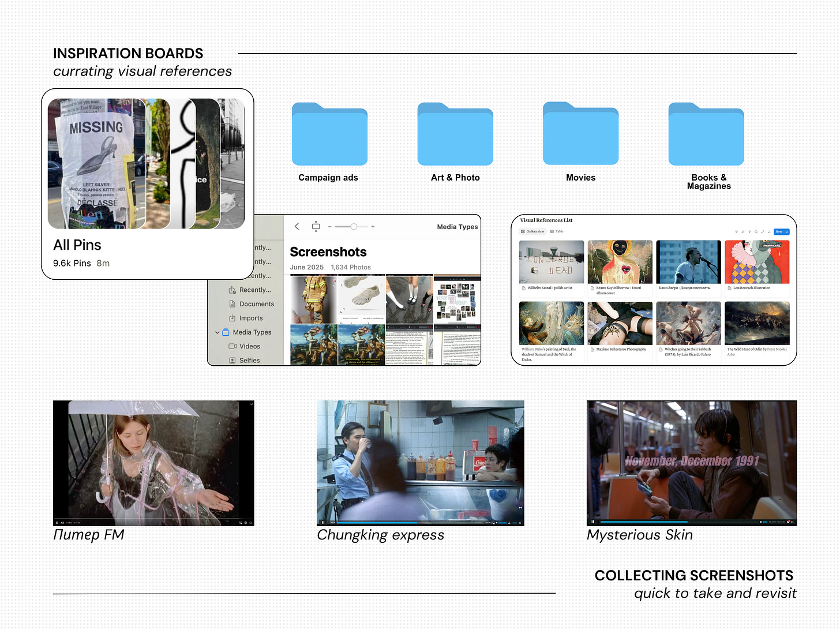Click the minus zoom-out icon in Photos
840x630 pixels.
(x=330, y=227)
